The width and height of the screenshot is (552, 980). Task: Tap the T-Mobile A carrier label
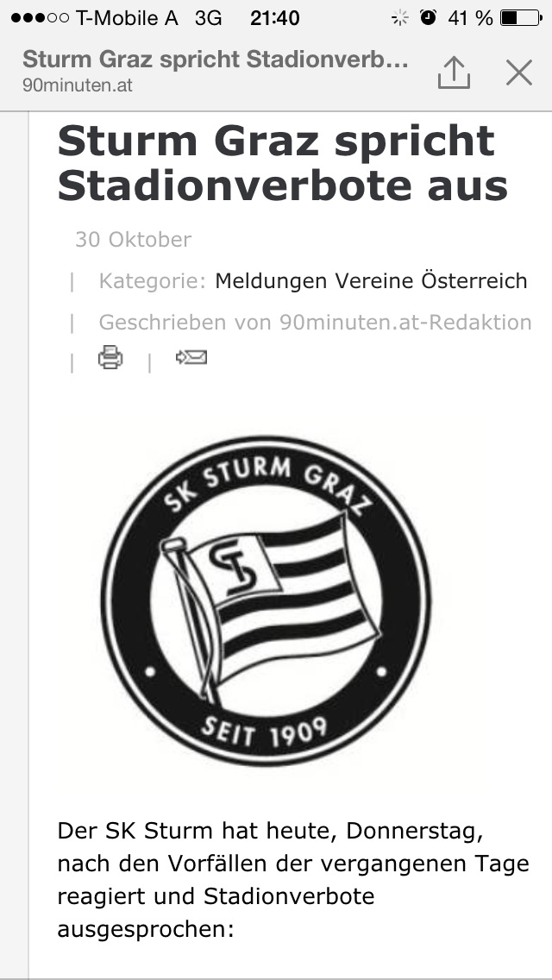click(126, 18)
